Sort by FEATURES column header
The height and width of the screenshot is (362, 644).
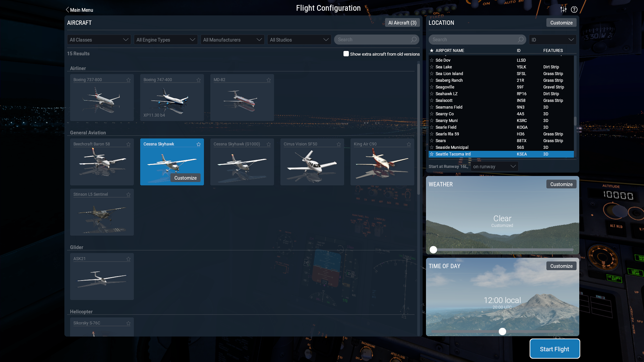point(553,51)
